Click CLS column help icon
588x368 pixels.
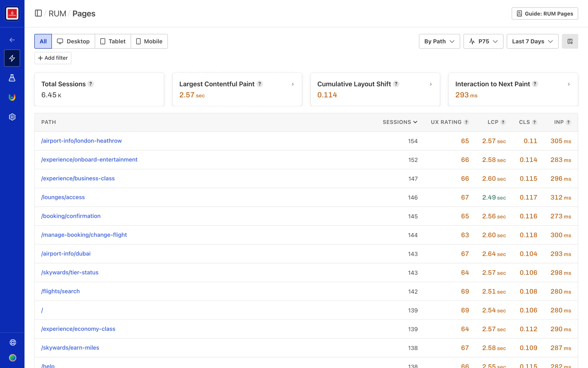(535, 122)
